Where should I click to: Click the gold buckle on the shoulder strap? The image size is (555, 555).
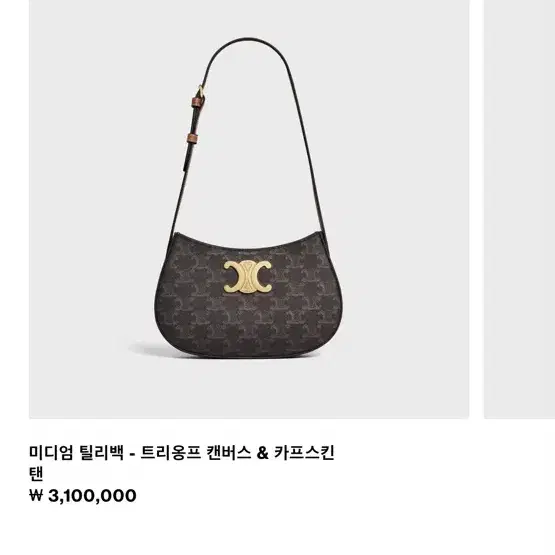pos(202,91)
